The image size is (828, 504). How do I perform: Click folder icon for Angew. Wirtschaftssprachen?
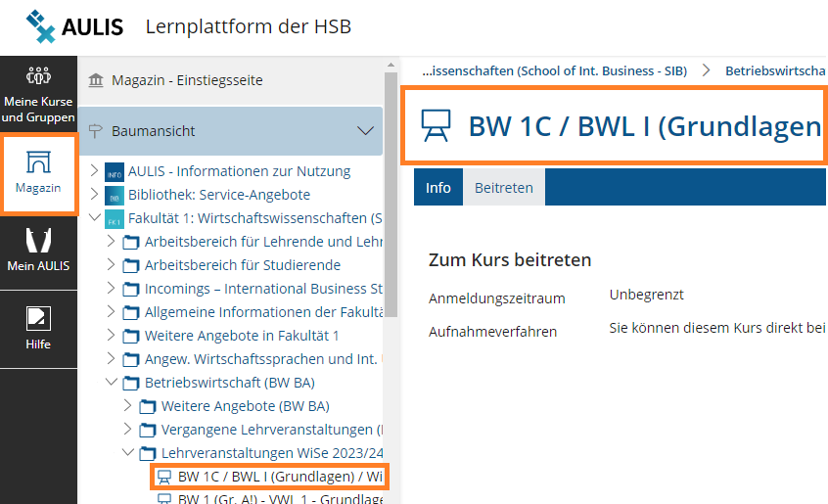pos(131,359)
